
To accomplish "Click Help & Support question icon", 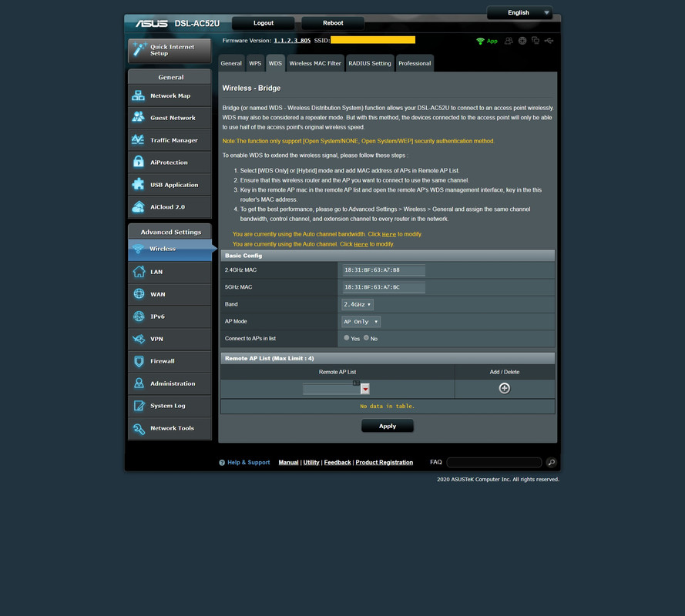I will coord(222,462).
